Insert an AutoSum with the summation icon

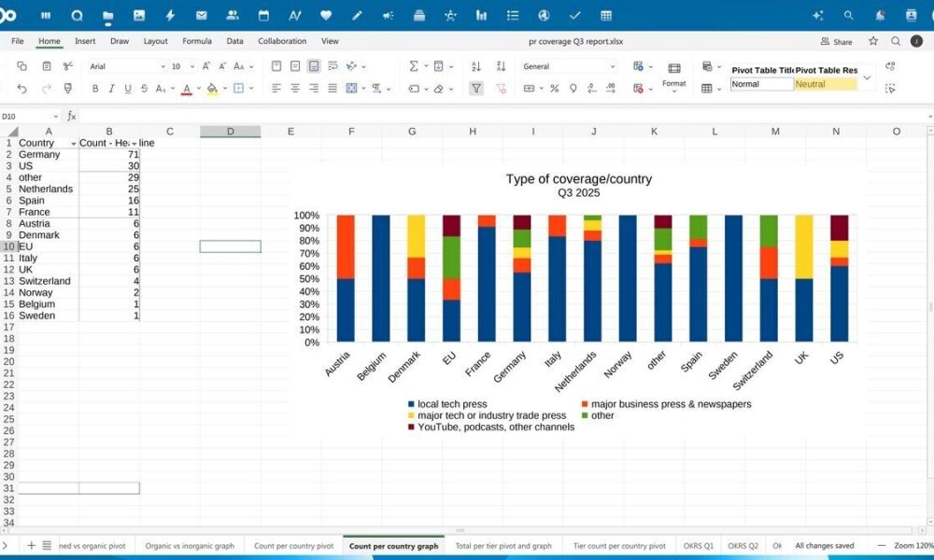[414, 66]
